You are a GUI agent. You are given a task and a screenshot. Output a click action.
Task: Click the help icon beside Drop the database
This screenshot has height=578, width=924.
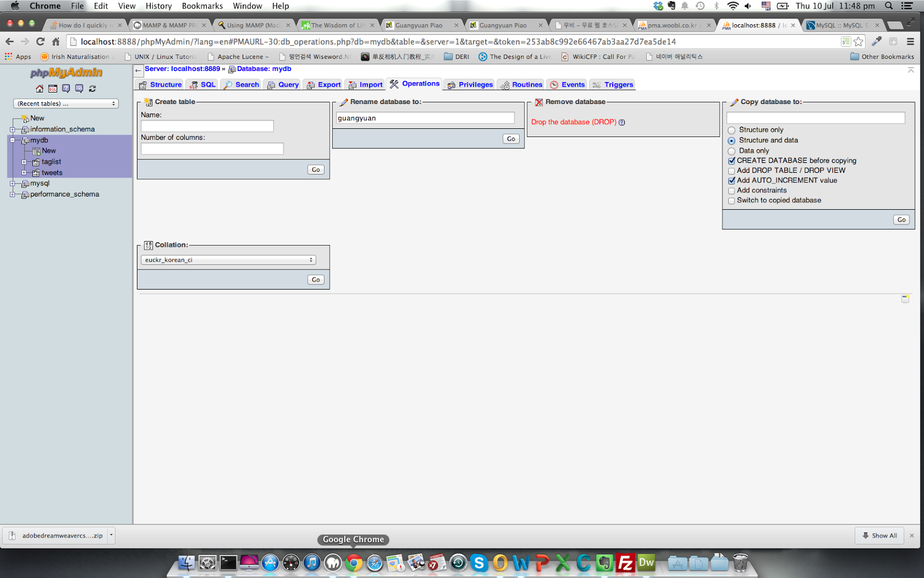click(622, 123)
